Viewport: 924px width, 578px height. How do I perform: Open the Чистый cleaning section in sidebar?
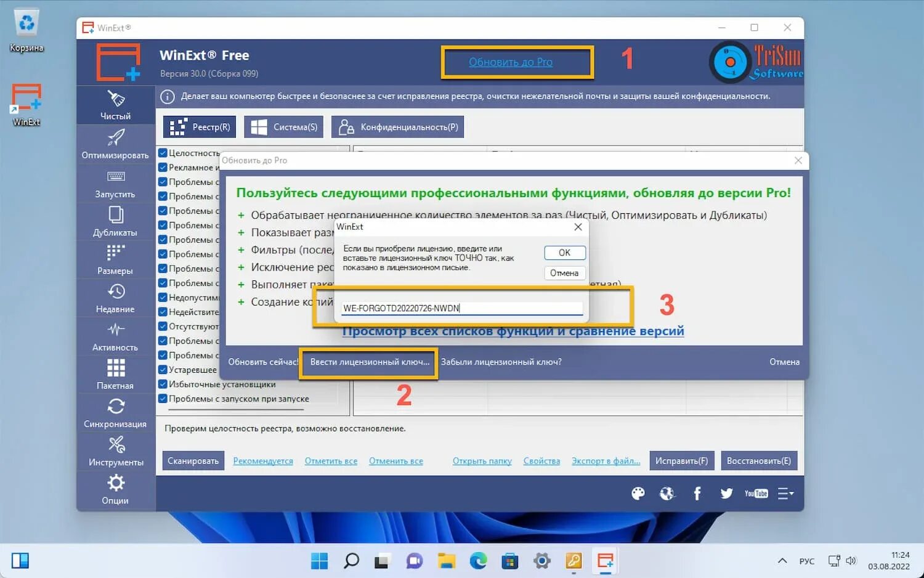(x=116, y=105)
